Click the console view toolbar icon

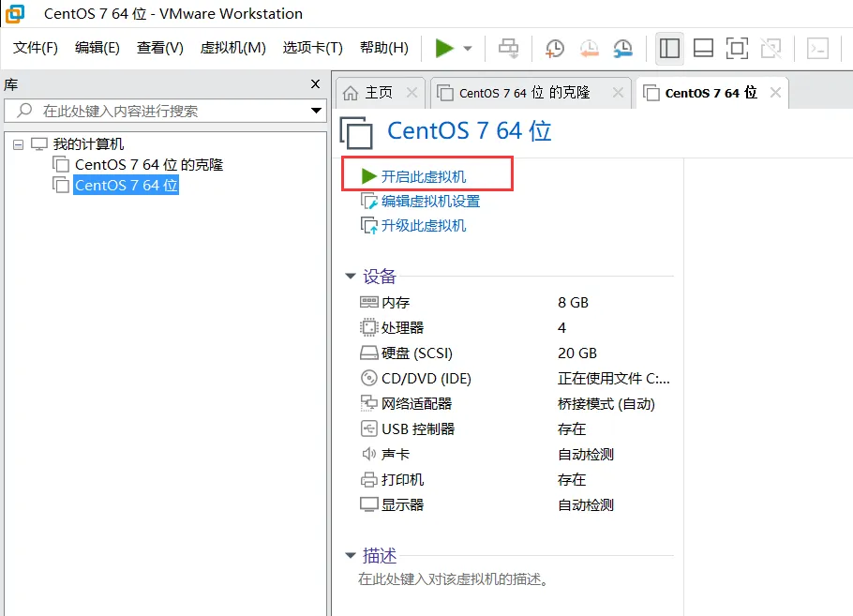point(817,49)
